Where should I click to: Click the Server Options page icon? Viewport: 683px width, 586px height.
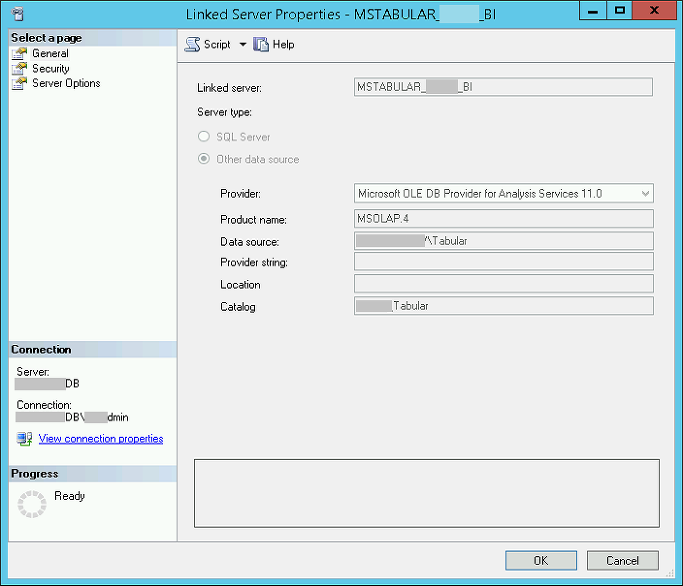pyautogui.click(x=19, y=83)
